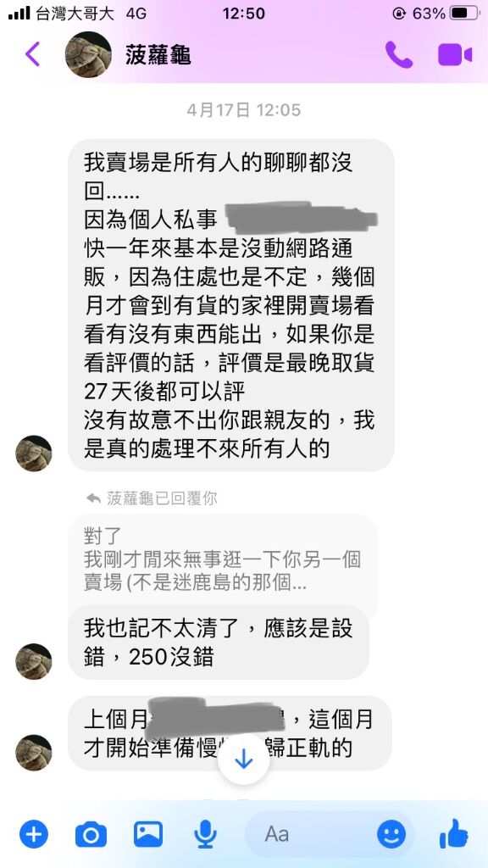
Task: Open contact name 菠蘿龜 chat details
Action: pyautogui.click(x=158, y=55)
